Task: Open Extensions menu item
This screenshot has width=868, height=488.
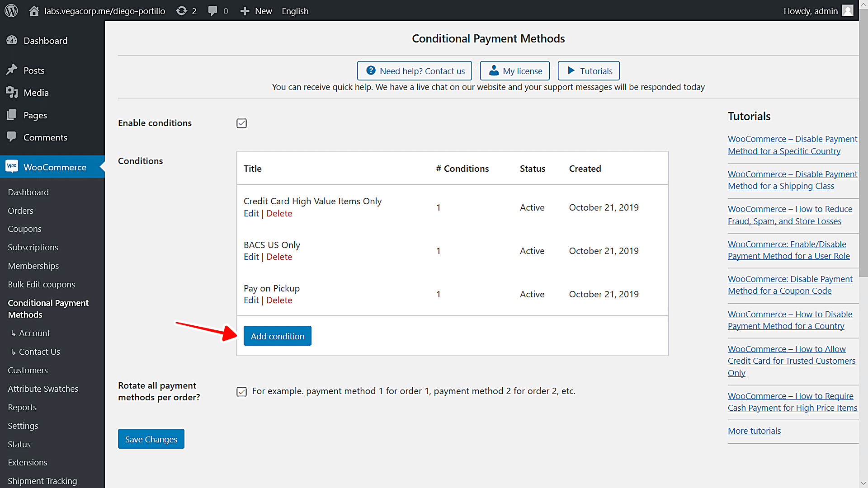Action: (x=28, y=463)
